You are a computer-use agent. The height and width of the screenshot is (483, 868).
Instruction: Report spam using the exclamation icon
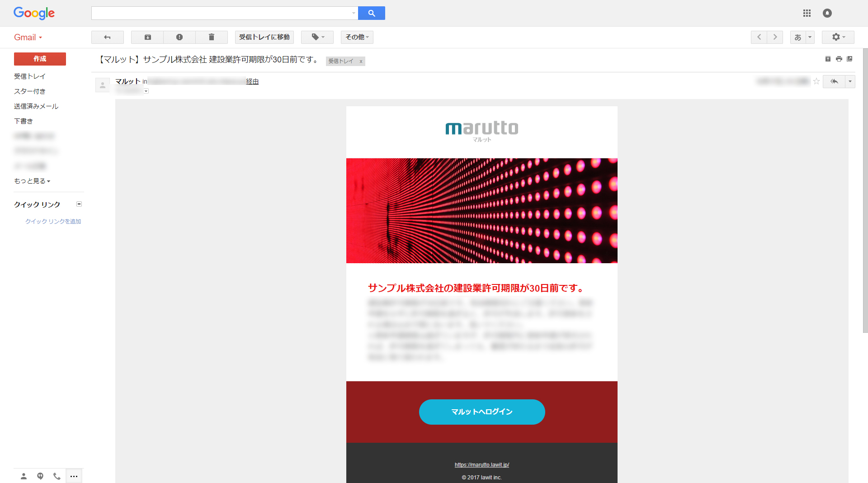(x=179, y=37)
